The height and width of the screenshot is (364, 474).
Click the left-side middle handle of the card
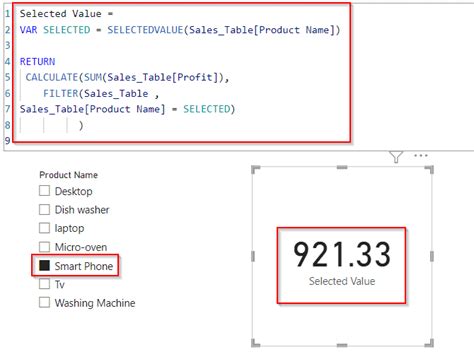click(x=253, y=256)
